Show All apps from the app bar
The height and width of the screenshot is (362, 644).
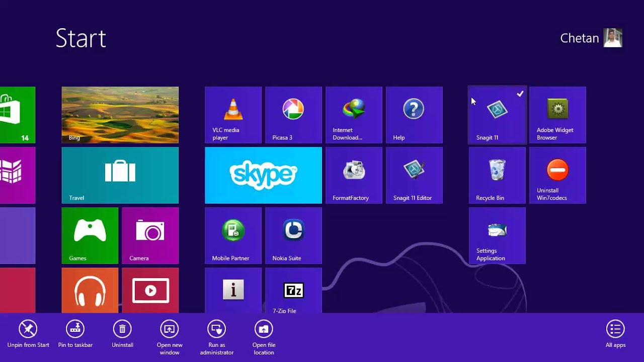(x=615, y=335)
